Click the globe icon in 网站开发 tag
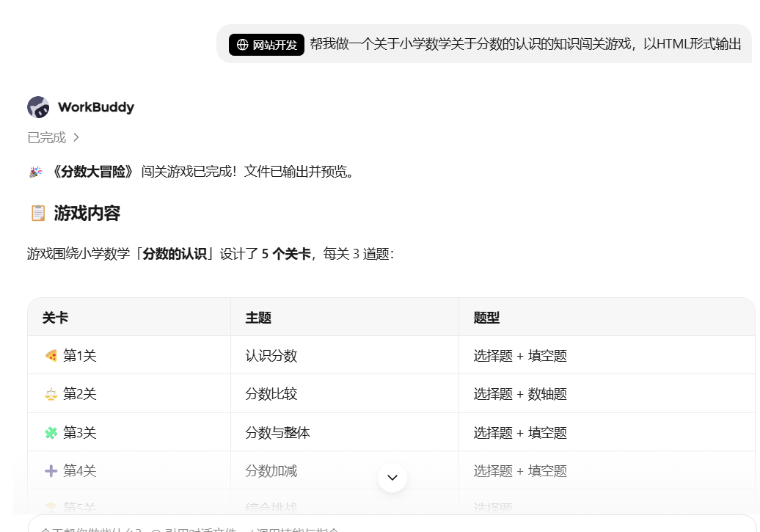 (x=242, y=45)
